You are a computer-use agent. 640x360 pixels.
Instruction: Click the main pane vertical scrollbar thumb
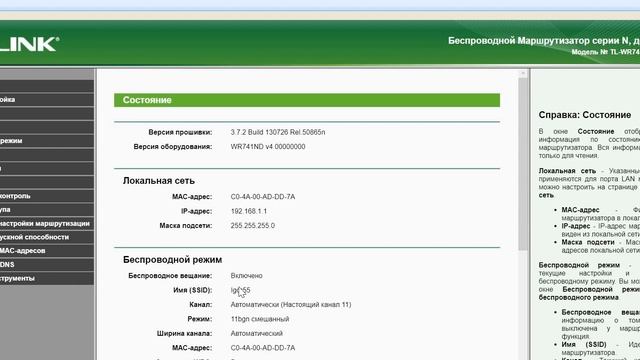[522, 164]
